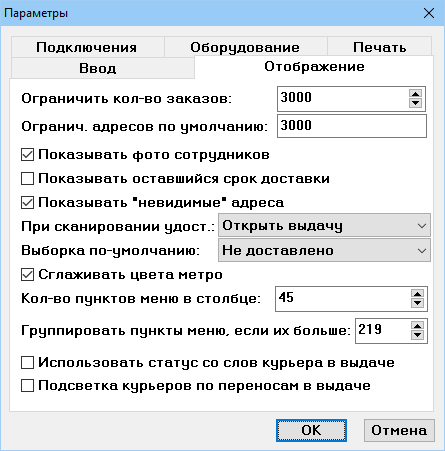Click the Отображение tab
This screenshot has width=445, height=451.
314,67
